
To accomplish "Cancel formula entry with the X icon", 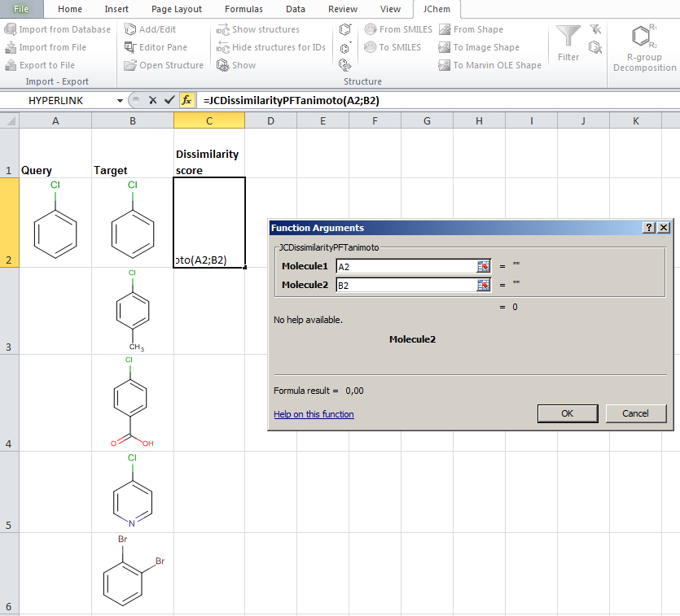I will coord(152,100).
